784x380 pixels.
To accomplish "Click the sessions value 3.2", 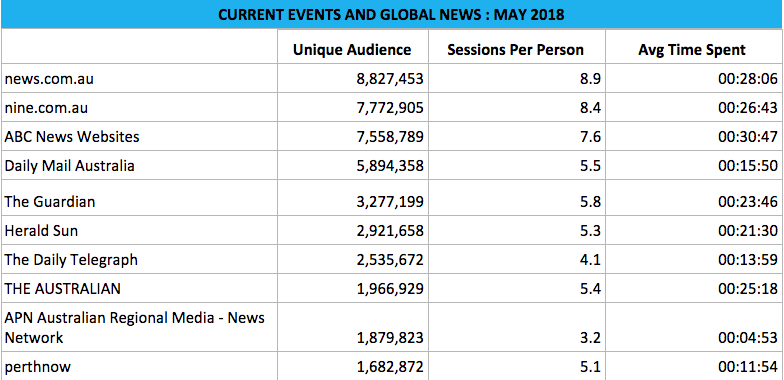I will click(590, 338).
